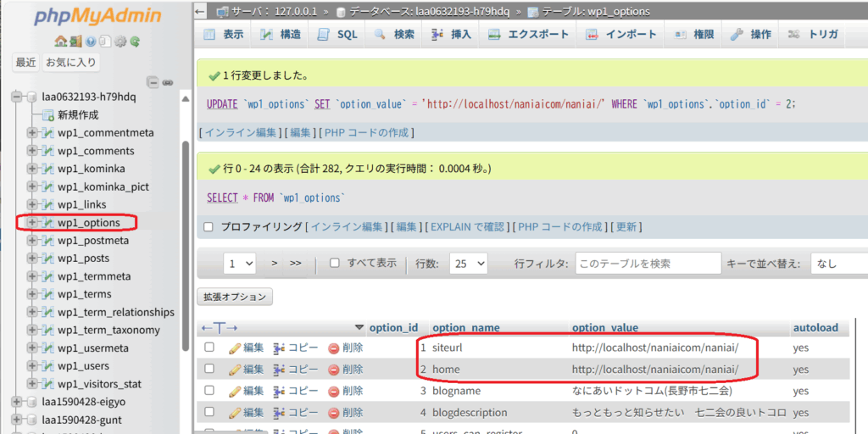Click the left arrow panel collapse icon
Viewport: 868px width, 434px height.
(x=200, y=12)
